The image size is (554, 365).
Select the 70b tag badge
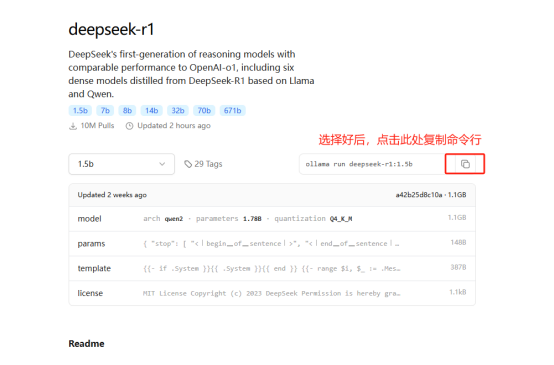point(204,111)
